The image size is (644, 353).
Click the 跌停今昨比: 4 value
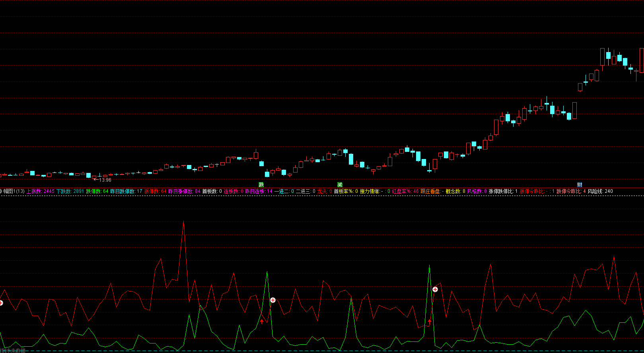[571, 191]
